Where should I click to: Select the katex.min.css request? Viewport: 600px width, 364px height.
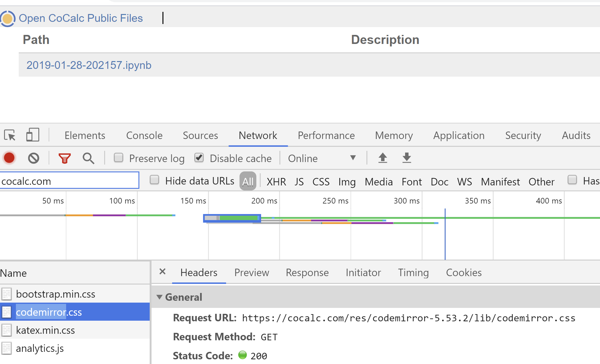[45, 330]
